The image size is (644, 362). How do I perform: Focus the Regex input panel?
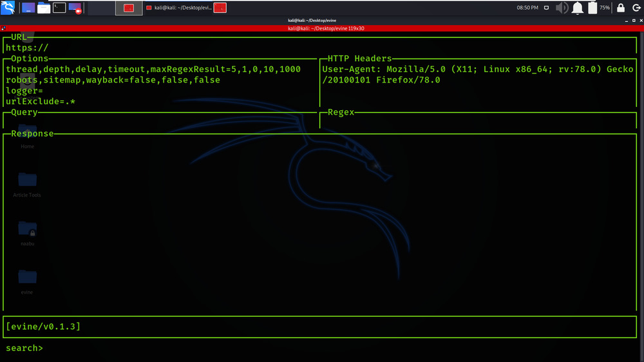tap(478, 121)
